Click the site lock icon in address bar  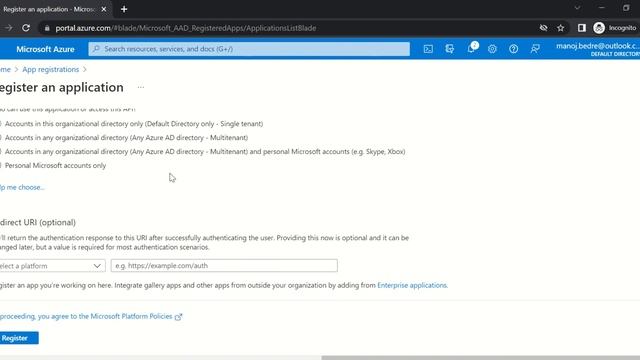[x=47, y=28]
